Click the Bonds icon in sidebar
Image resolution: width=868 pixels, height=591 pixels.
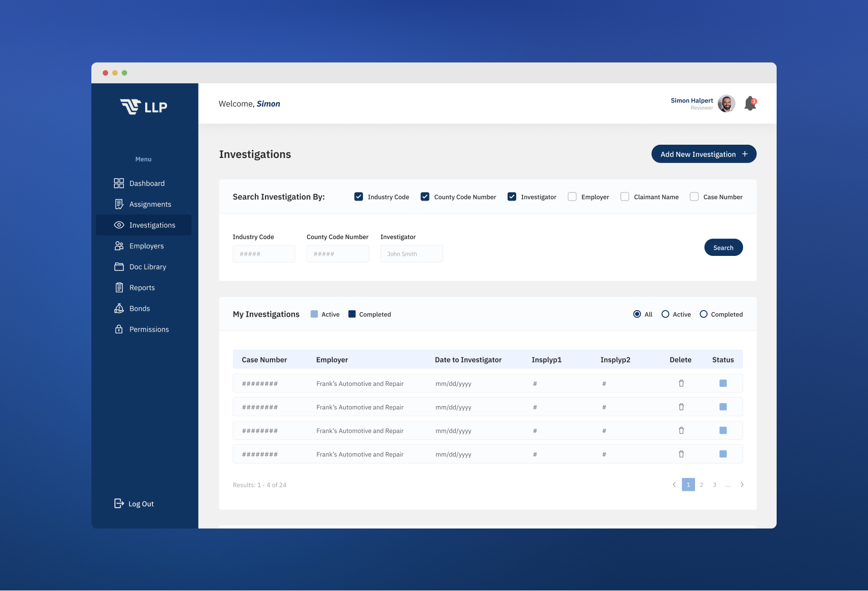coord(119,308)
